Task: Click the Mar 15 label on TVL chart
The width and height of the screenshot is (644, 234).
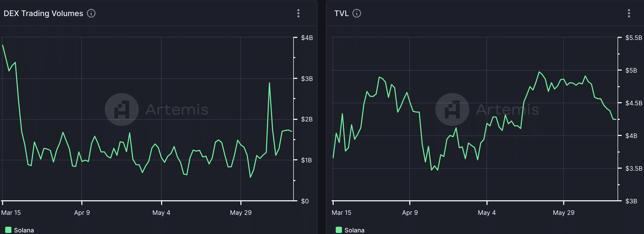Action: [341, 213]
